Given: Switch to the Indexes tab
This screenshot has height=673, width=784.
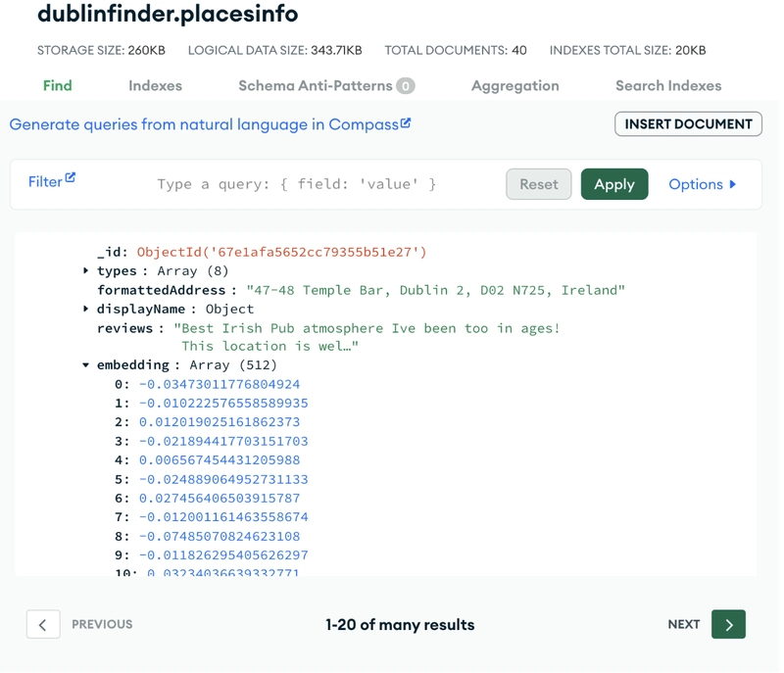Looking at the screenshot, I should point(155,86).
